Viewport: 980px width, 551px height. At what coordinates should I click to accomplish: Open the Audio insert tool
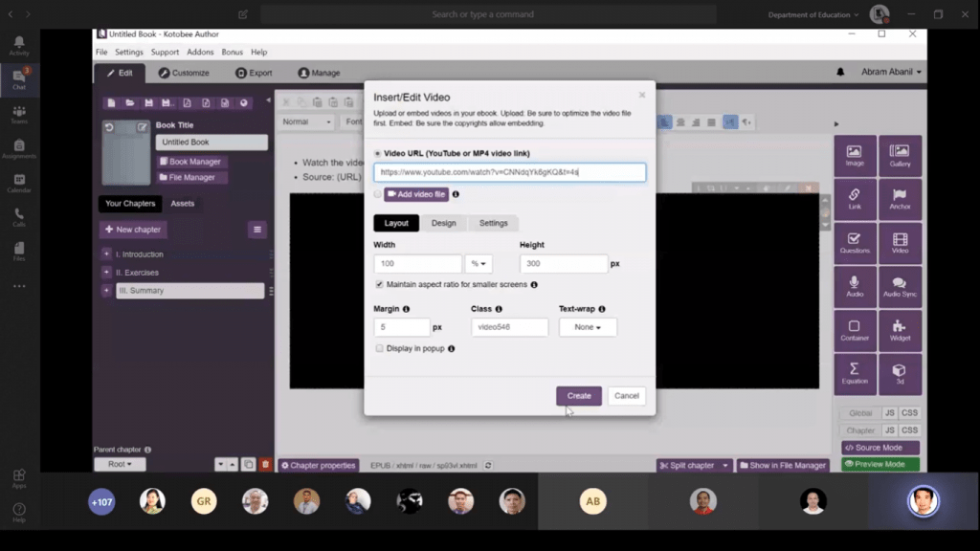coord(855,287)
